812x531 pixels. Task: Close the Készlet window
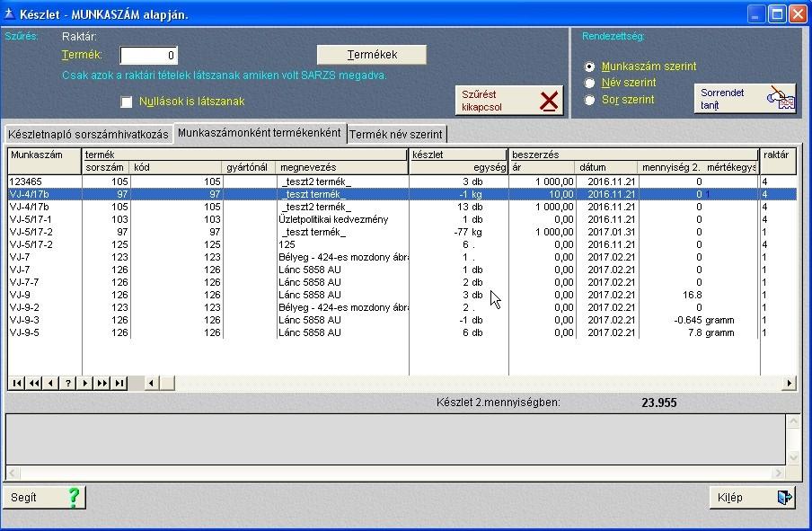tap(798, 13)
